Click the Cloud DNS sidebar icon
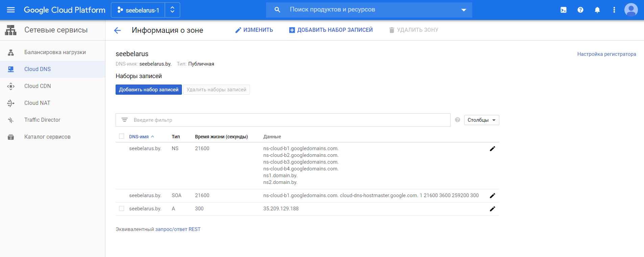644x257 pixels. (11, 69)
